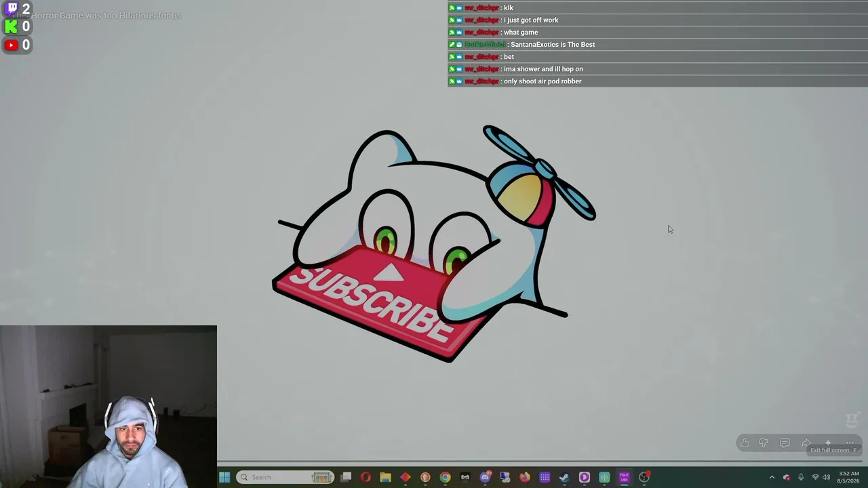
Task: Open the red diamond app on the taskbar
Action: pyautogui.click(x=406, y=477)
